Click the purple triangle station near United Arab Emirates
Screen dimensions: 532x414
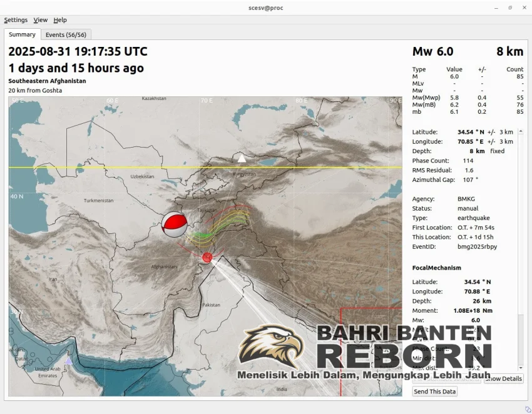[69, 360]
